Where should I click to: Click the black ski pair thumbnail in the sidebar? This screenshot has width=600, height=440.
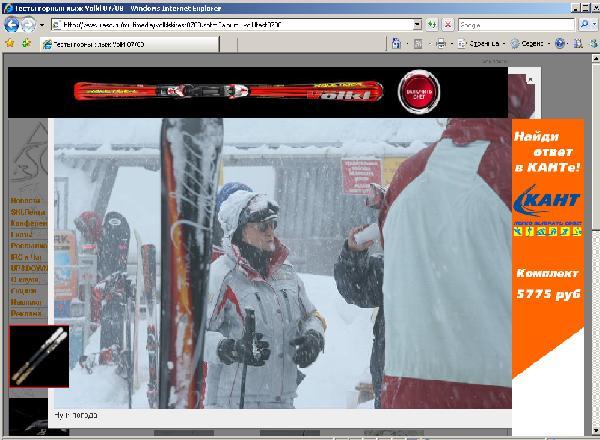click(39, 357)
